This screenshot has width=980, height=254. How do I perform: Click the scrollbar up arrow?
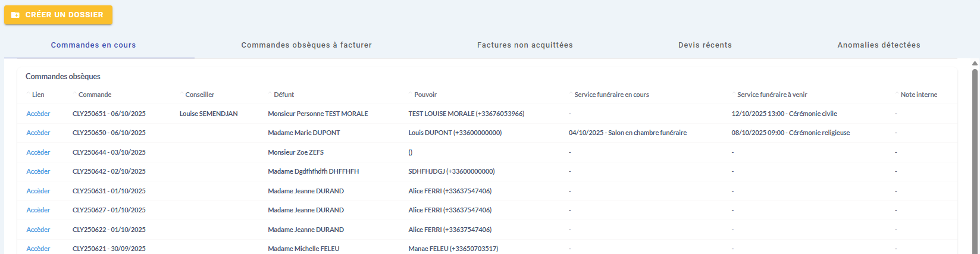coord(975,63)
